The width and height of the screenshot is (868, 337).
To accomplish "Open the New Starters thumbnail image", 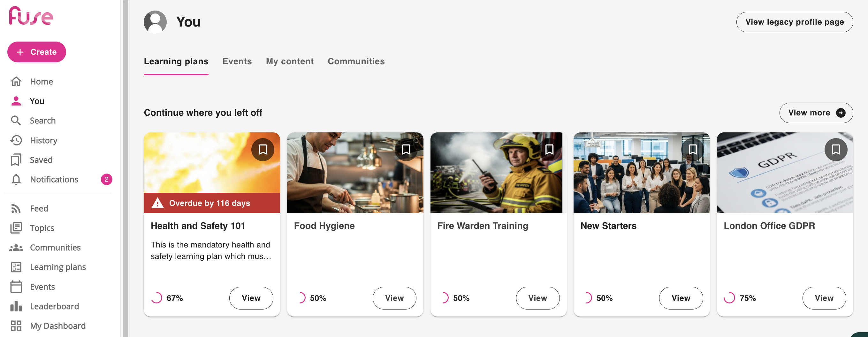I will pyautogui.click(x=641, y=173).
